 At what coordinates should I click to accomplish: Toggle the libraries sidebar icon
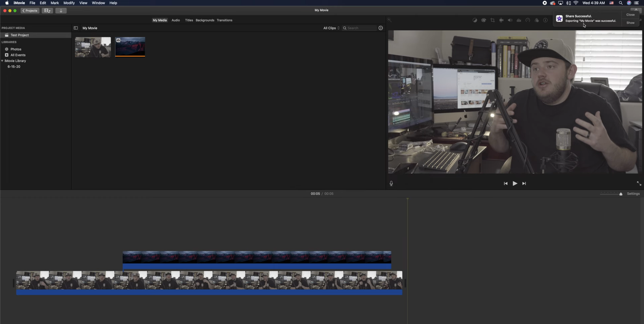pos(75,28)
